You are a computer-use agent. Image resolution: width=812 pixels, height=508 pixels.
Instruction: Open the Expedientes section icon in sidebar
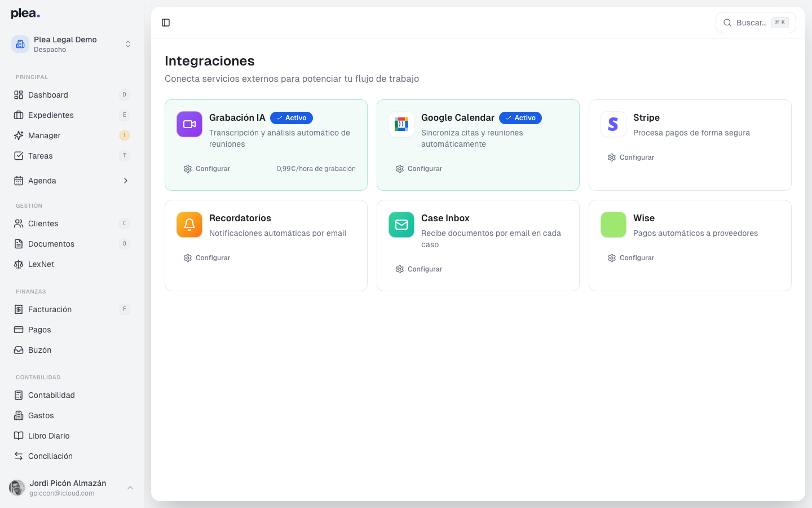pos(17,115)
